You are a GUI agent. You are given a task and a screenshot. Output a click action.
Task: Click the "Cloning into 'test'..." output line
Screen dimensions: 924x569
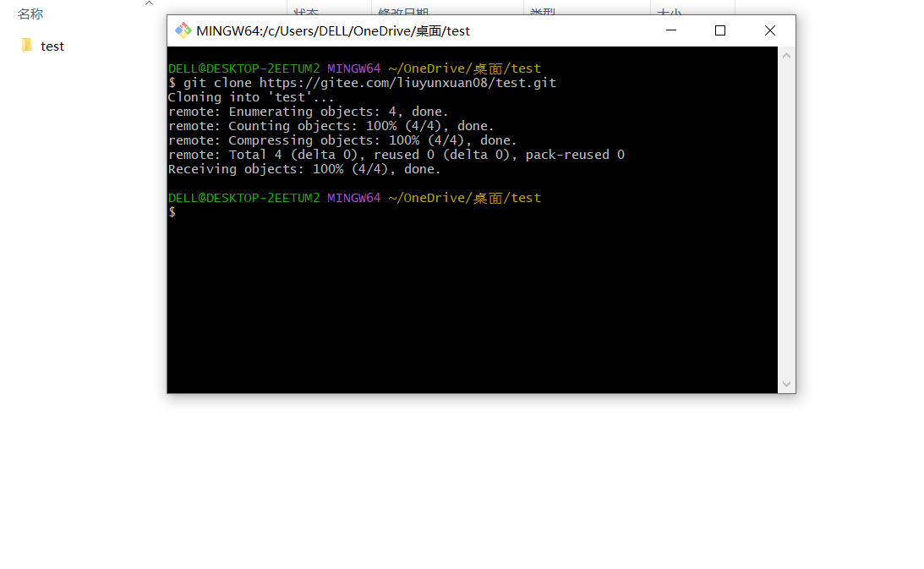251,97
